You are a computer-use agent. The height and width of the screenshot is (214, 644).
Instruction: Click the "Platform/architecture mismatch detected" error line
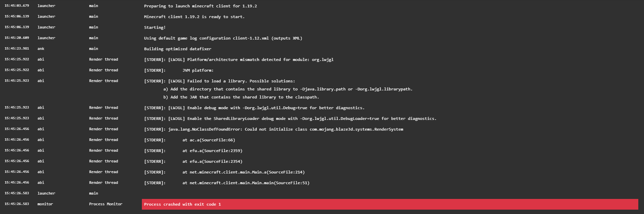(238, 60)
